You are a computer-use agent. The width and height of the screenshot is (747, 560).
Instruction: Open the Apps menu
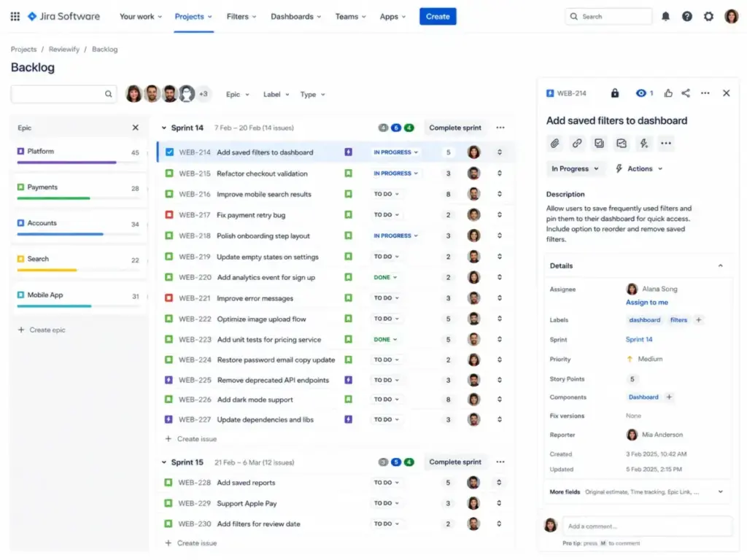[x=392, y=16]
